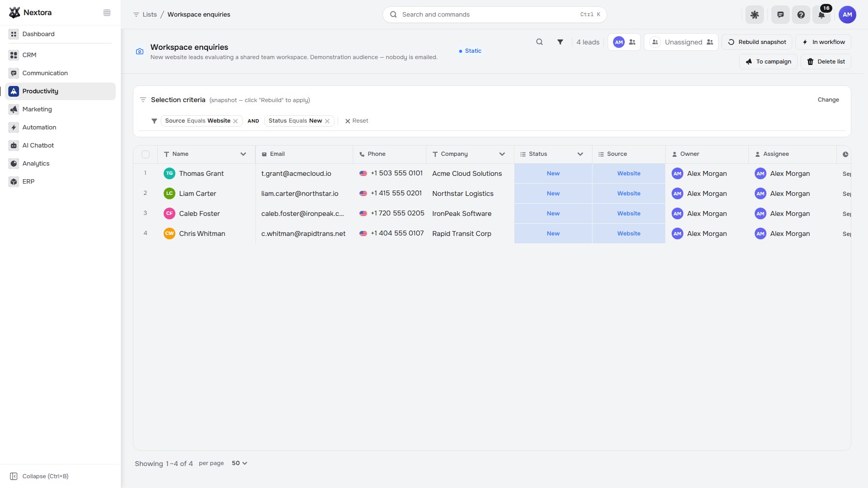Click the Static list type badge

pos(470,51)
